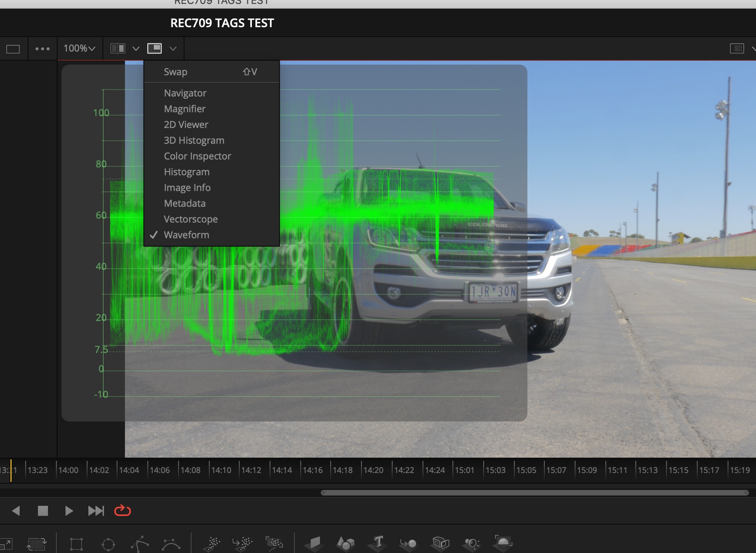
Task: Jump to 15:01 on time ruler
Action: click(465, 470)
